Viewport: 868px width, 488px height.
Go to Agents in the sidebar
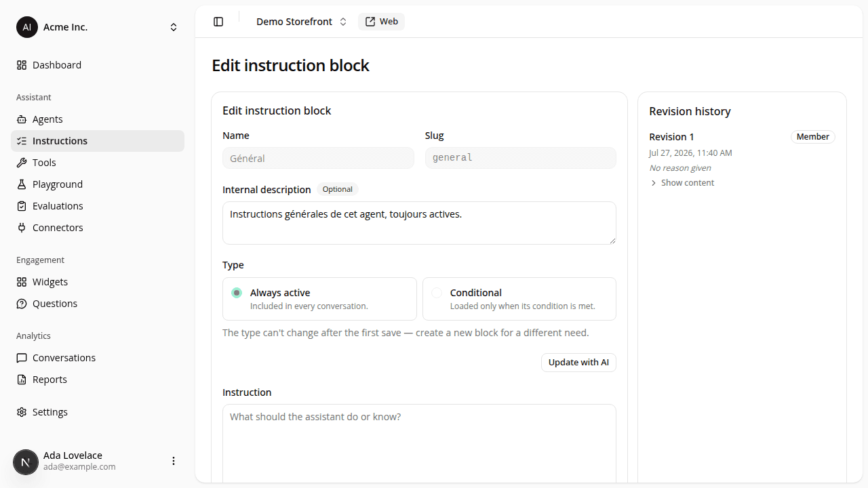(98, 119)
